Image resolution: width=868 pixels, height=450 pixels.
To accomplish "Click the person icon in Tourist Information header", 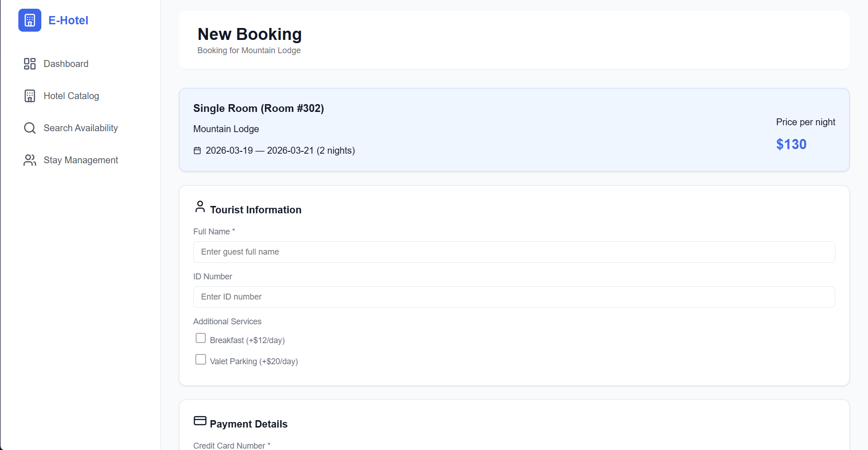I will [x=200, y=207].
